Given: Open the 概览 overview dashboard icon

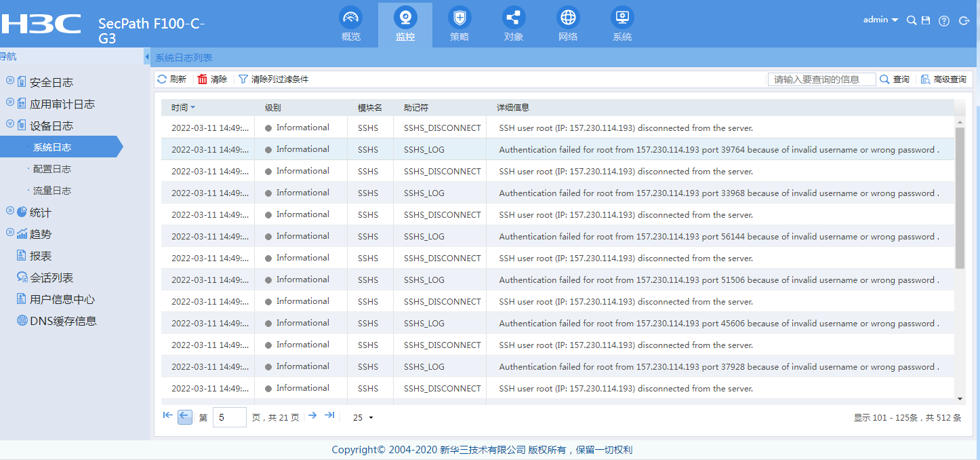Looking at the screenshot, I should (x=350, y=18).
